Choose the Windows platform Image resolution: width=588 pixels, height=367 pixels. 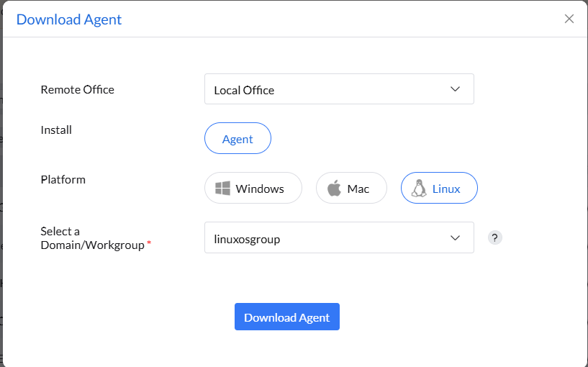coord(253,189)
